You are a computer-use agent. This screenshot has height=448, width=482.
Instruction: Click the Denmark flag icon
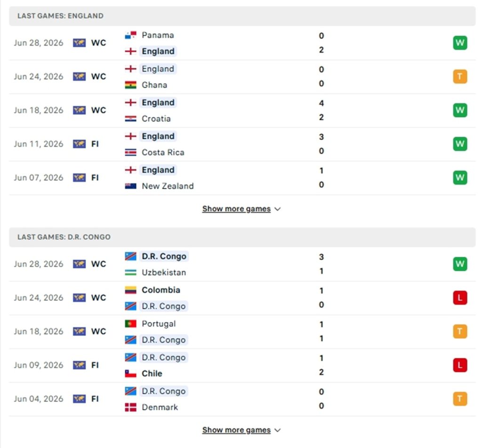click(131, 407)
